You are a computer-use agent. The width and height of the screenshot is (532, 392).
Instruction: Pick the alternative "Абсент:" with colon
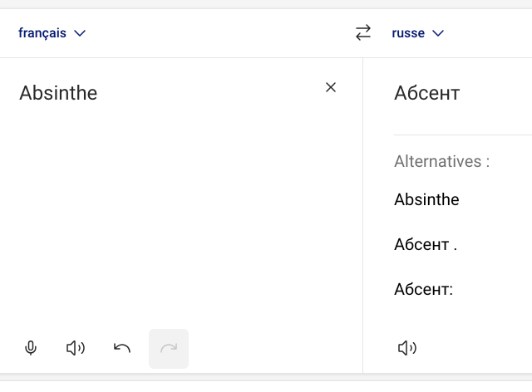(423, 290)
